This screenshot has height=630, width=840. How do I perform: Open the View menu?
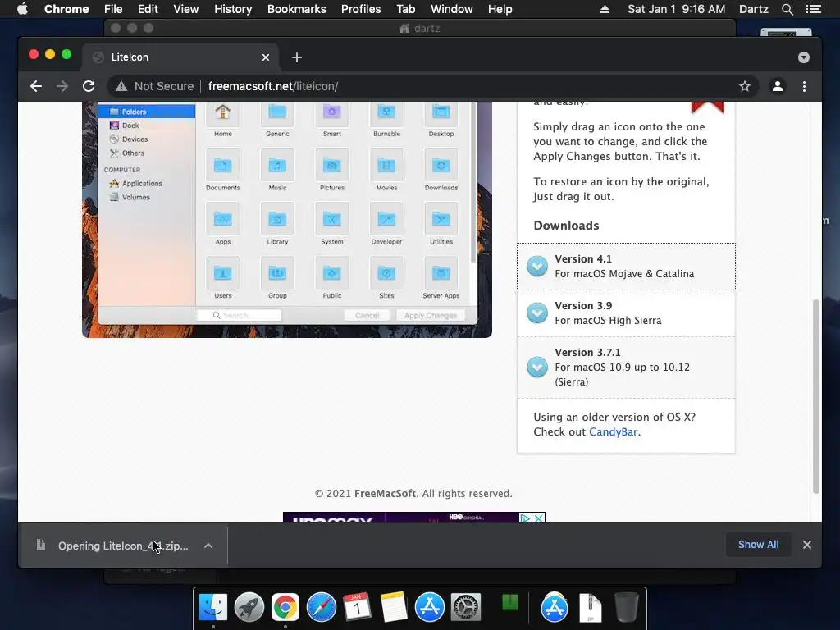[186, 9]
